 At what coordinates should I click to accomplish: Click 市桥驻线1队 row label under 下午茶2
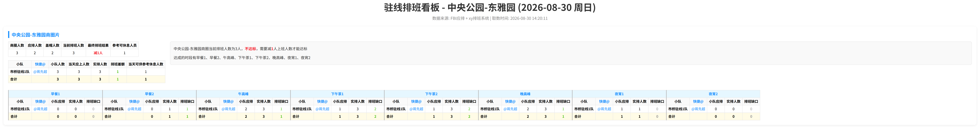[x=396, y=109]
